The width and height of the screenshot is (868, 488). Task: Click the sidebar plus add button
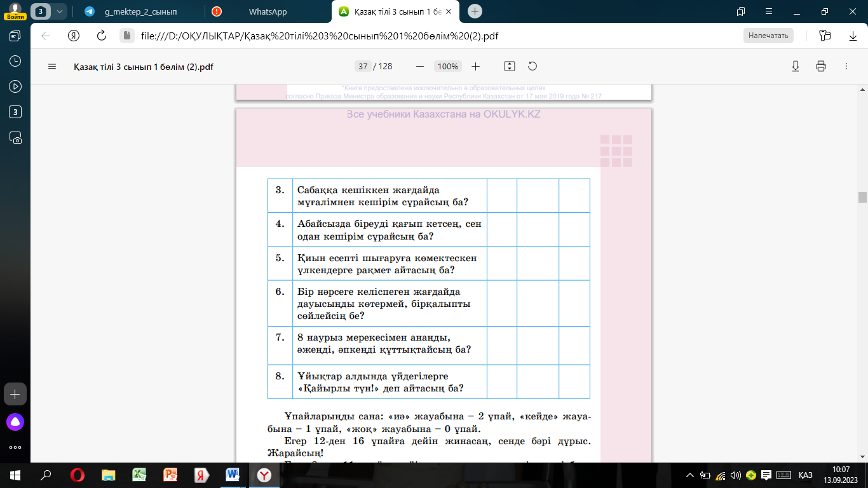coord(15,394)
